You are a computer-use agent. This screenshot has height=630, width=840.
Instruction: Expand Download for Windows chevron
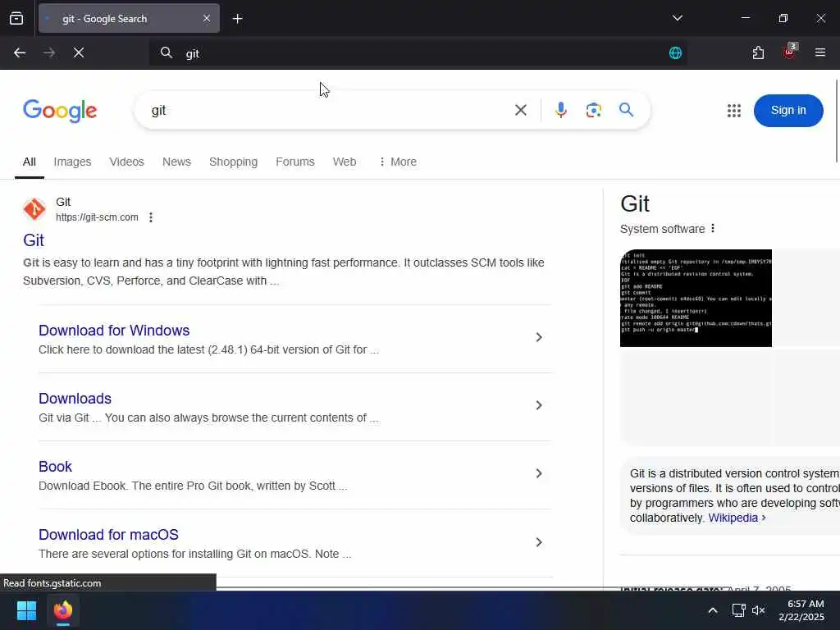pyautogui.click(x=539, y=337)
